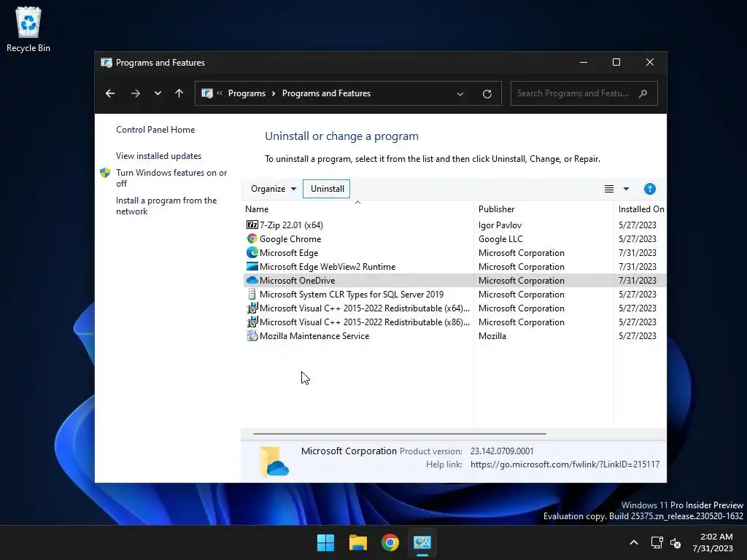747x560 pixels.
Task: Sort by the Installed On column
Action: tap(640, 209)
